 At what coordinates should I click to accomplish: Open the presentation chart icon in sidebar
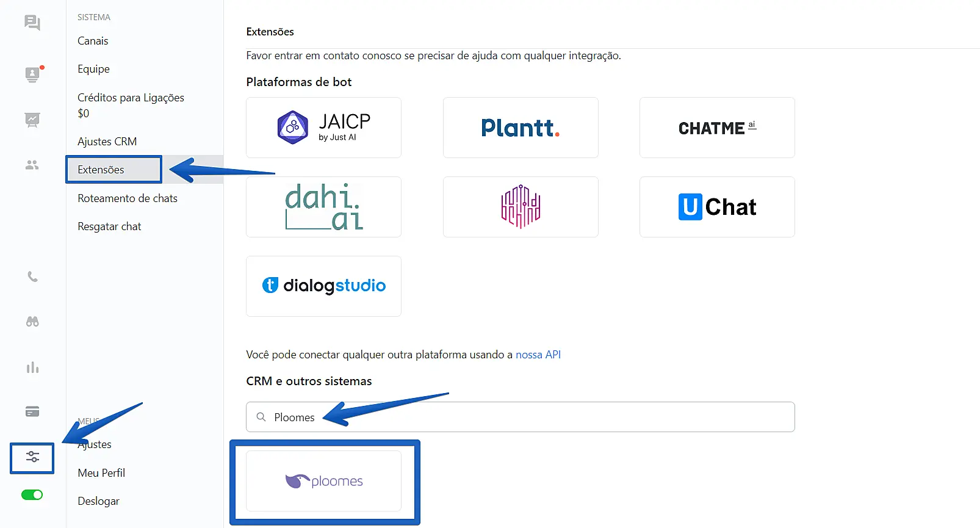point(32,120)
